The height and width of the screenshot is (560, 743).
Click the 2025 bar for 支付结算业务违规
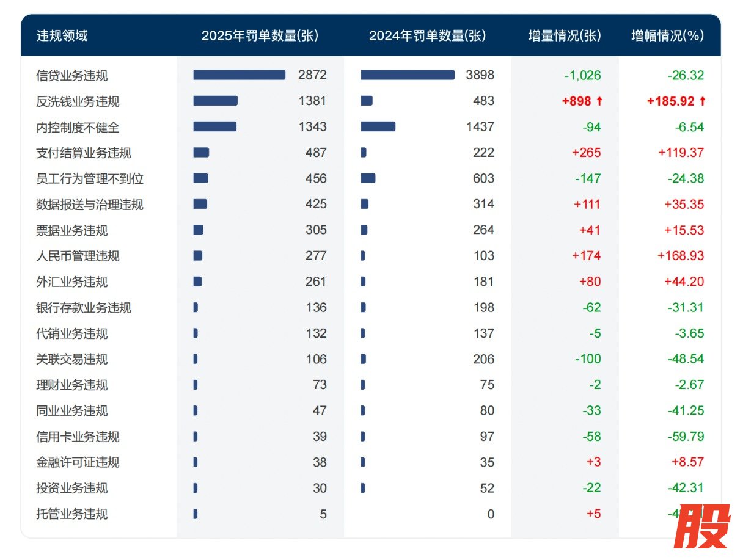coord(202,153)
